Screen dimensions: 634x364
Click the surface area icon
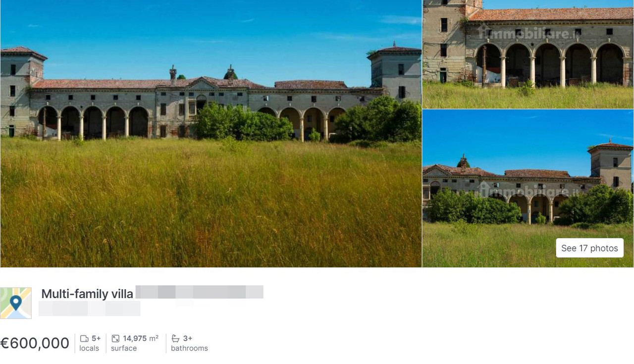tap(115, 339)
